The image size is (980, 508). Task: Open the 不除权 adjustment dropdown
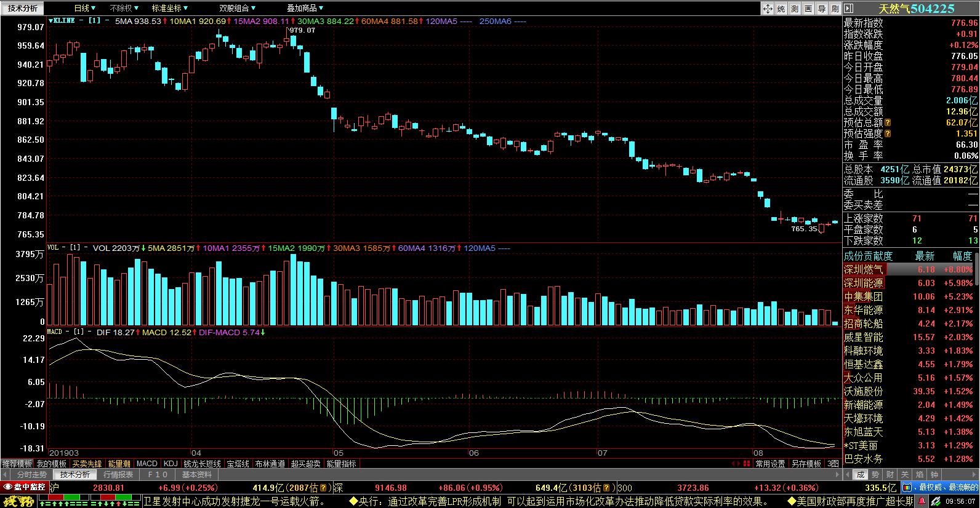pyautogui.click(x=124, y=8)
